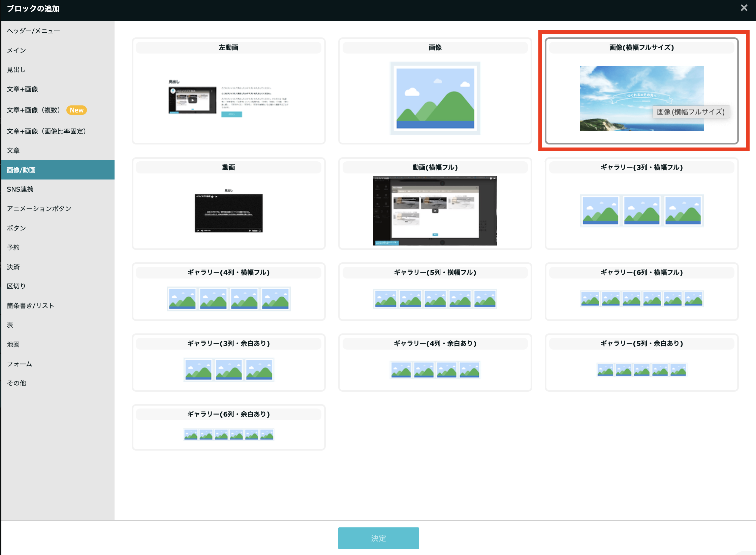Select ギャラリー(5列・横幅フル) icon block
This screenshot has width=756, height=555.
(x=435, y=298)
